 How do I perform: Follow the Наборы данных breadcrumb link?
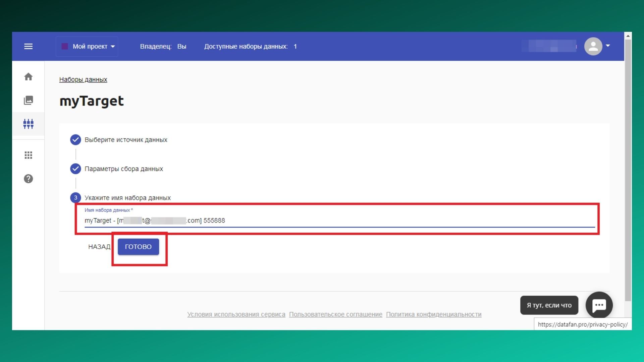coord(83,79)
